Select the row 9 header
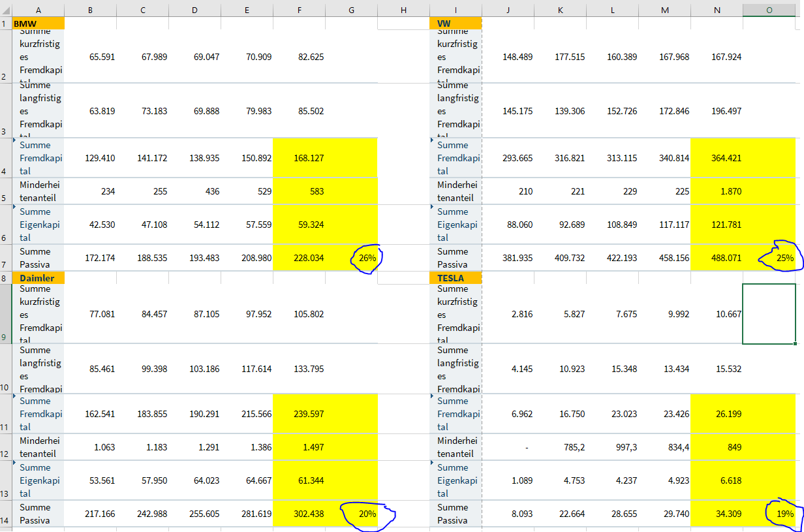Image resolution: width=804 pixels, height=532 pixels. pyautogui.click(x=6, y=314)
